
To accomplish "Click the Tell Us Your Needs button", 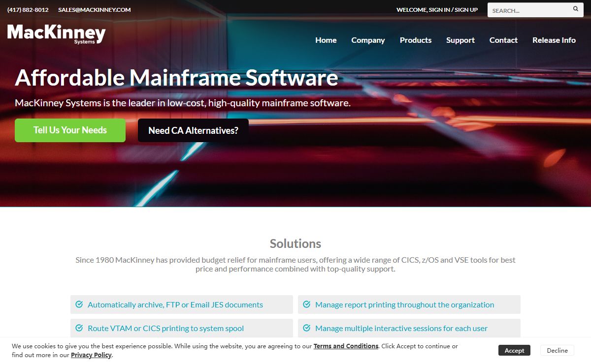I will click(70, 130).
